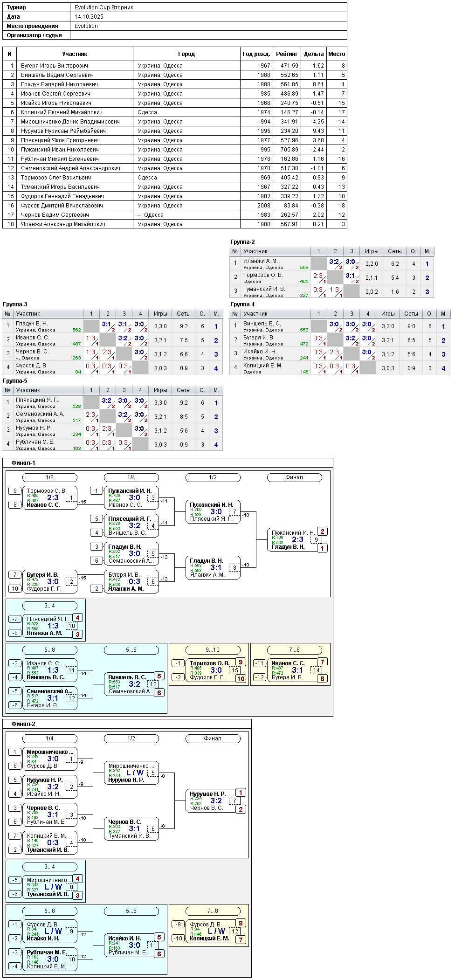This screenshot has height=980, width=455.
Task: Click the 'Год рожд.' column header
Action: pyautogui.click(x=256, y=54)
